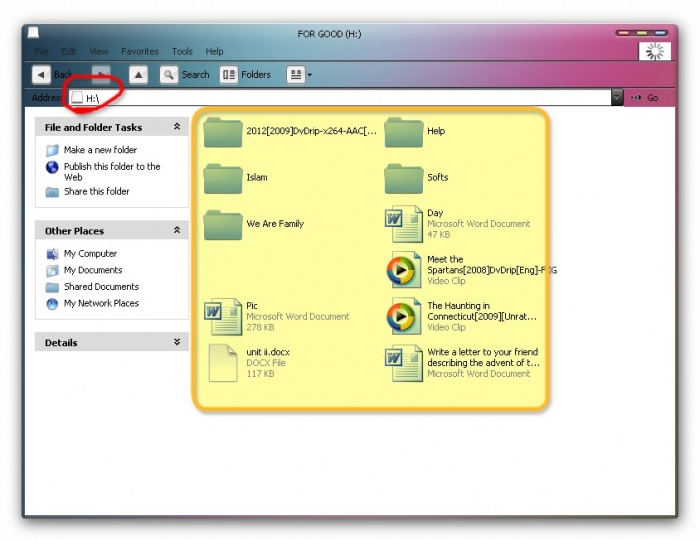Select the Day Word document icon
This screenshot has height=540, width=700.
click(404, 224)
